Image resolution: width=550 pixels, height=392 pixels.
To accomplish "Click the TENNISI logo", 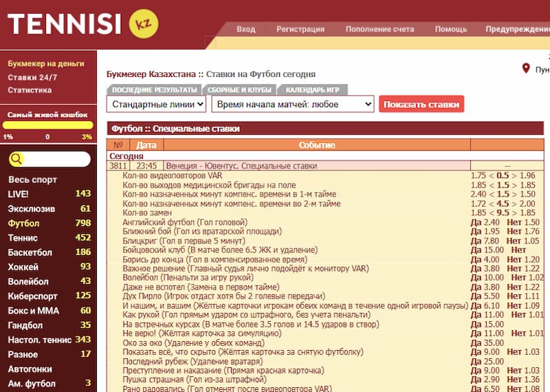I will click(x=65, y=24).
